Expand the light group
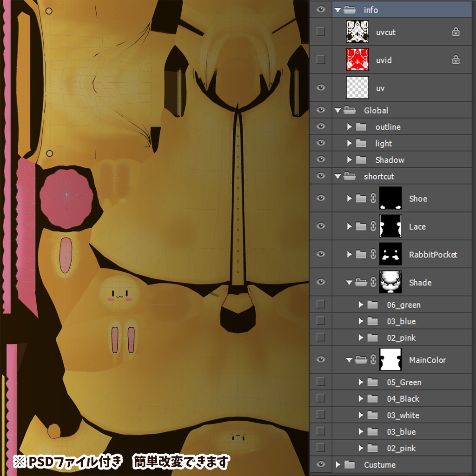 pyautogui.click(x=349, y=143)
